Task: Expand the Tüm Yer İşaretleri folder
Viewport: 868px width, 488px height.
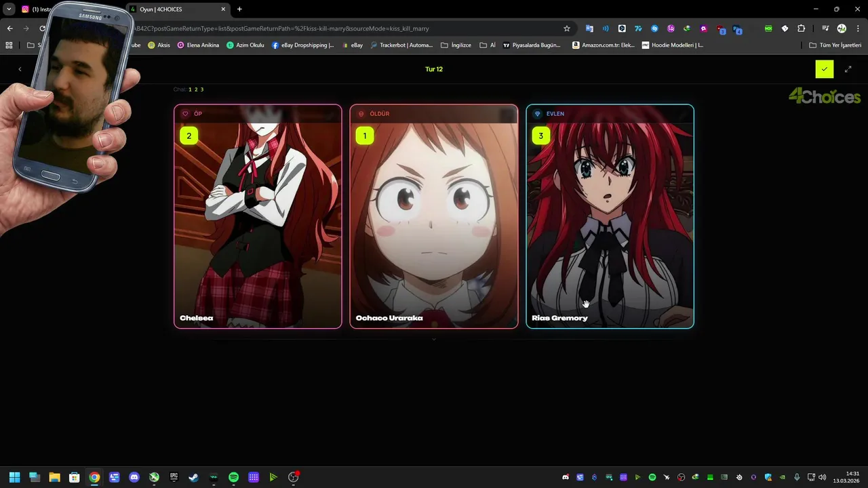Action: [x=835, y=45]
